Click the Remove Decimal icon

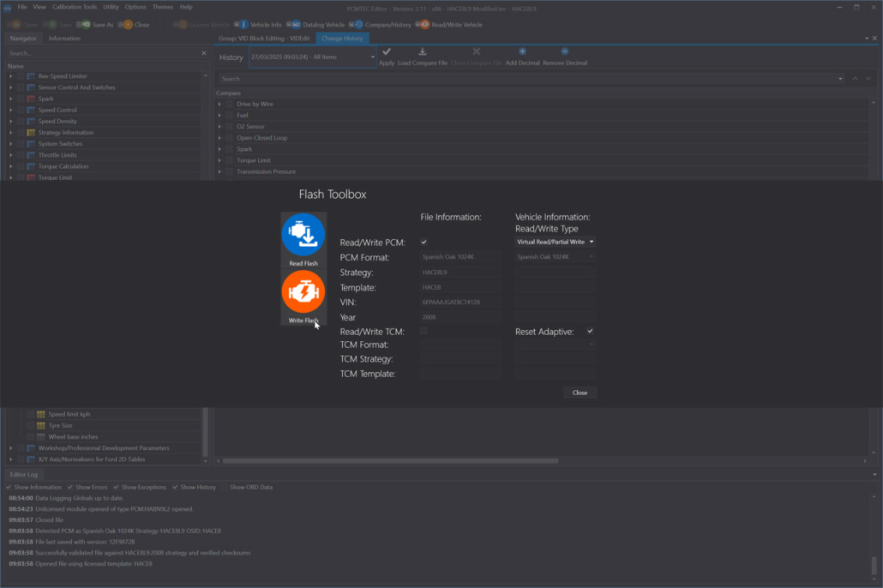(x=565, y=51)
